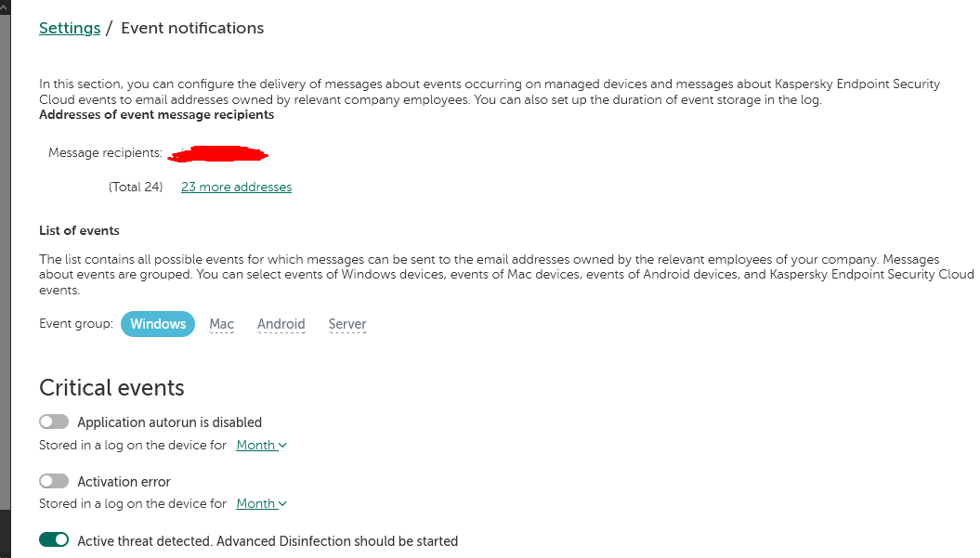Turn on Application autorun is disabled notification
The image size is (980, 558).
pyautogui.click(x=54, y=422)
